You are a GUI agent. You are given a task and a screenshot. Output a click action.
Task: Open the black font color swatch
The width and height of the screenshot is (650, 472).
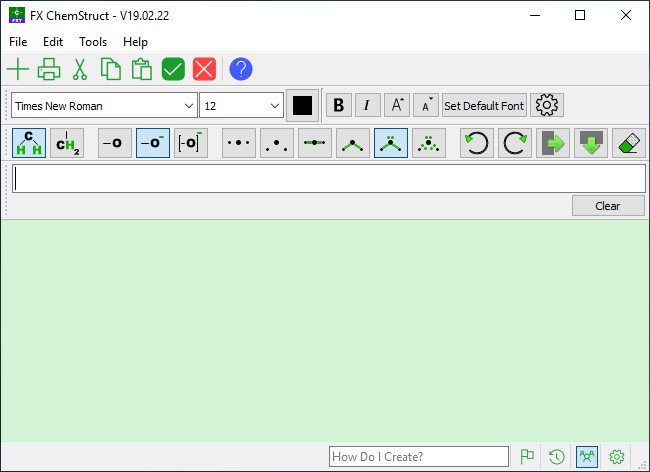(x=302, y=105)
